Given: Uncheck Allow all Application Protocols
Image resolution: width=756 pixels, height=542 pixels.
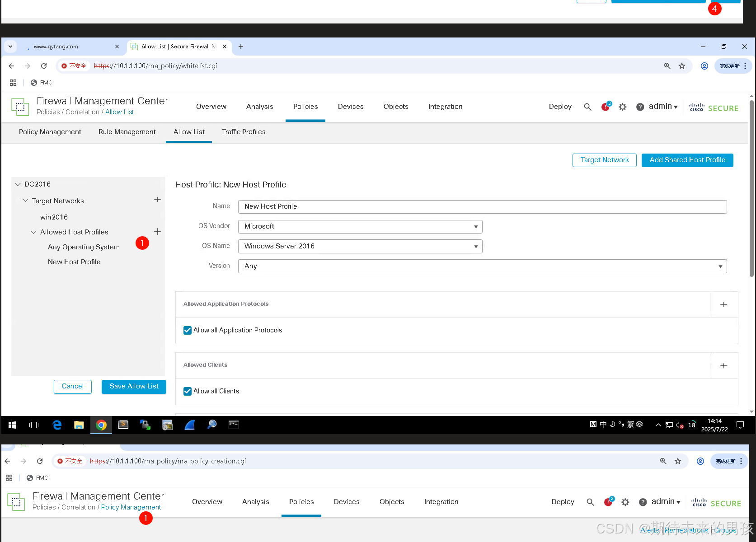Looking at the screenshot, I should (188, 331).
